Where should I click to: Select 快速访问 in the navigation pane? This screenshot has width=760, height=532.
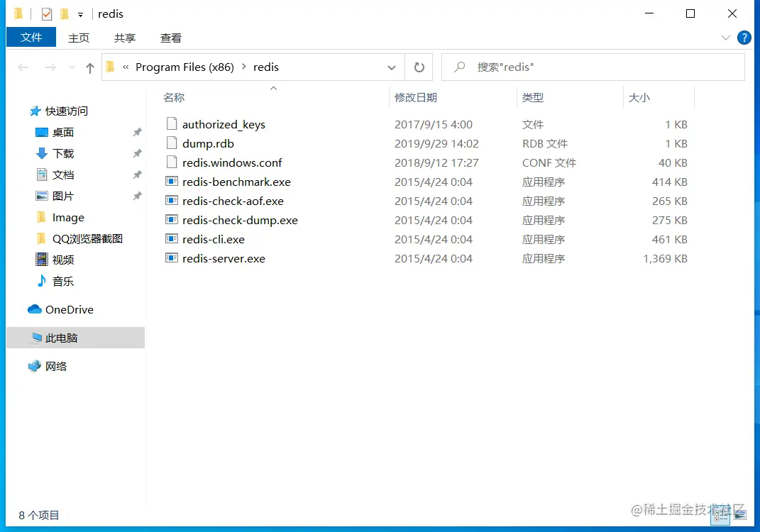[x=67, y=111]
